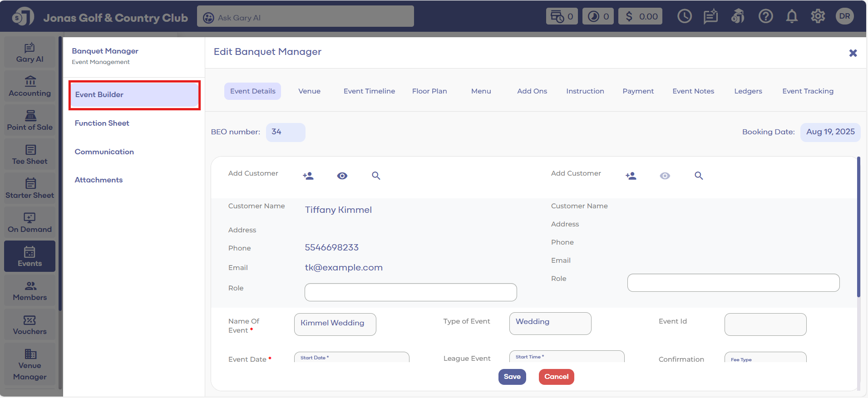Search second customer using magnifier icon

[699, 176]
